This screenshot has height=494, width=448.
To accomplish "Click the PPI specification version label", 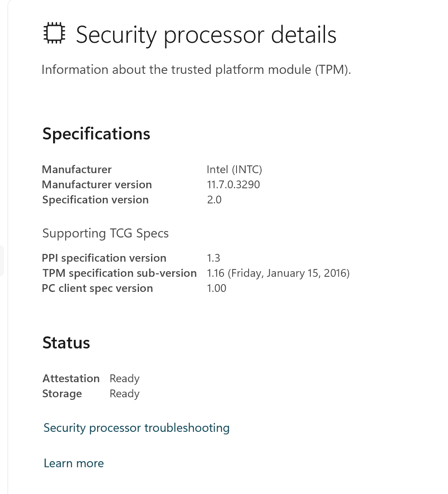I will point(104,258).
